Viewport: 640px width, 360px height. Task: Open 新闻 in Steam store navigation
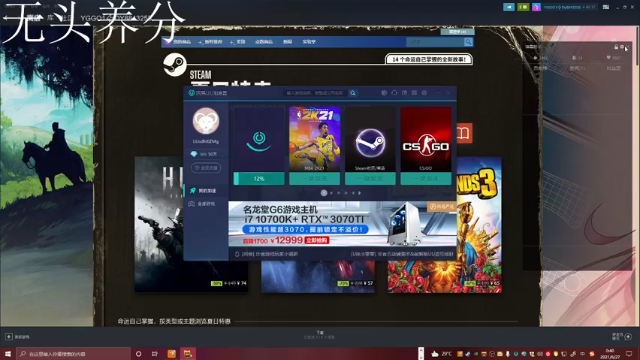pyautogui.click(x=287, y=42)
